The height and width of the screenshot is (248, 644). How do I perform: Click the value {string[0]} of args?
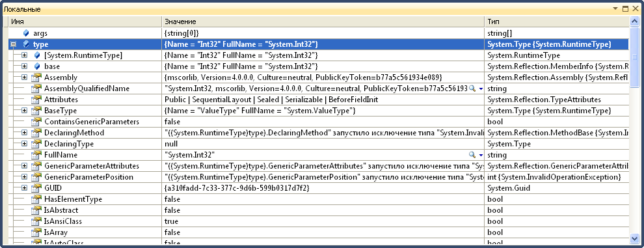182,33
